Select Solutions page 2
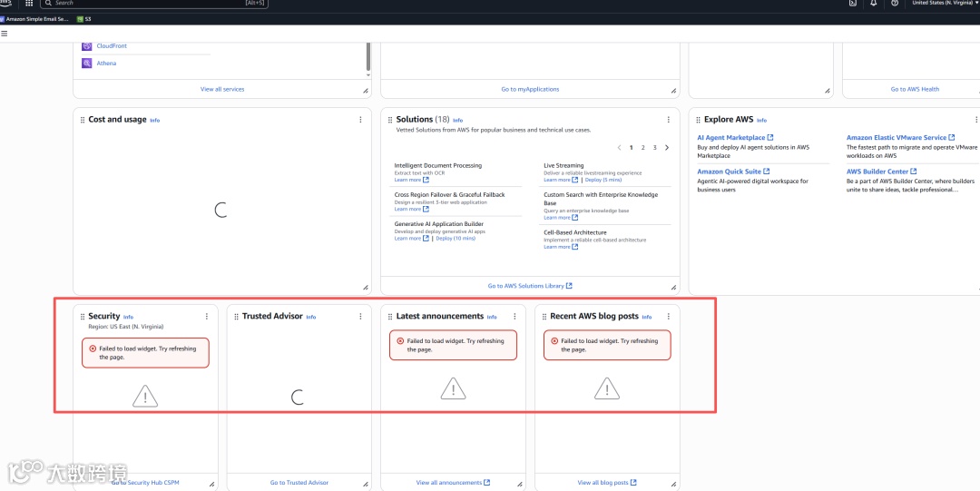The width and height of the screenshot is (980, 491). click(643, 148)
